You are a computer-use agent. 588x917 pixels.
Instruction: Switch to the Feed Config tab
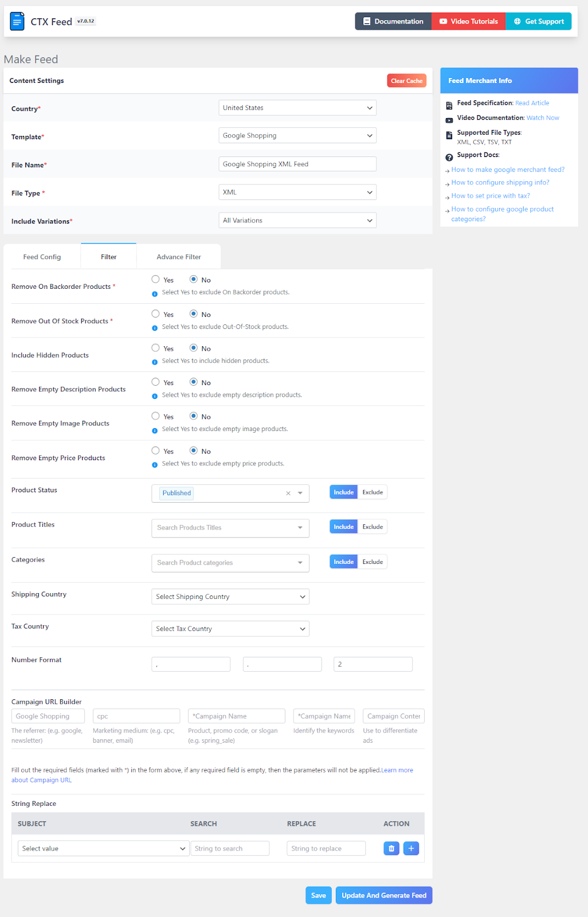click(42, 257)
